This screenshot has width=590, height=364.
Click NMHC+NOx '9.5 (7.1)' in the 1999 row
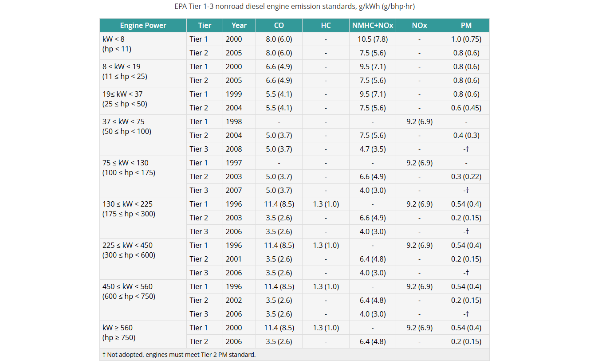[x=373, y=94]
